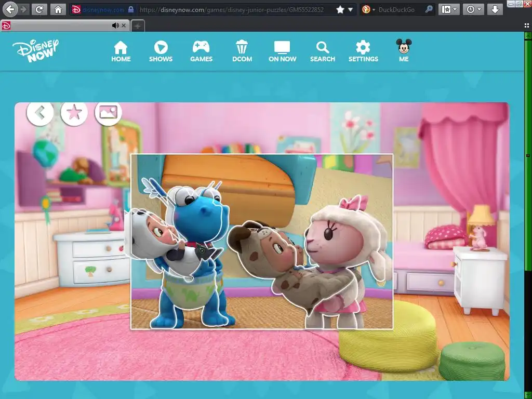Reload the page with the refresh button
Screen dimensions: 532x399
pyautogui.click(x=39, y=9)
